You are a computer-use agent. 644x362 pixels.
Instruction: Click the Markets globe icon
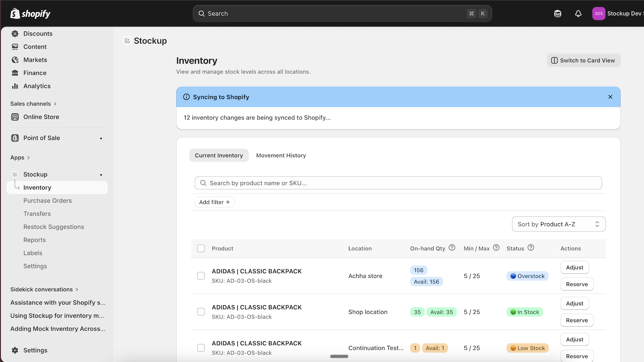15,60
